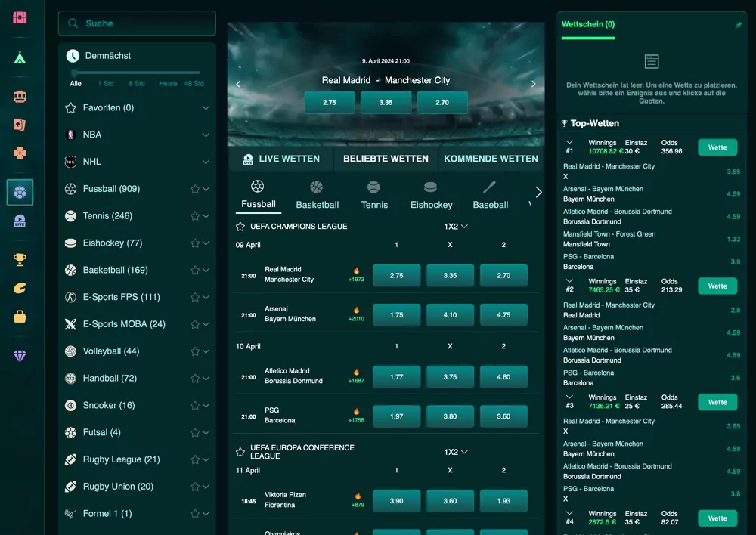Screen dimensions: 756x535
Task: Click the flame icon for Real Madrid match
Action: pos(356,271)
